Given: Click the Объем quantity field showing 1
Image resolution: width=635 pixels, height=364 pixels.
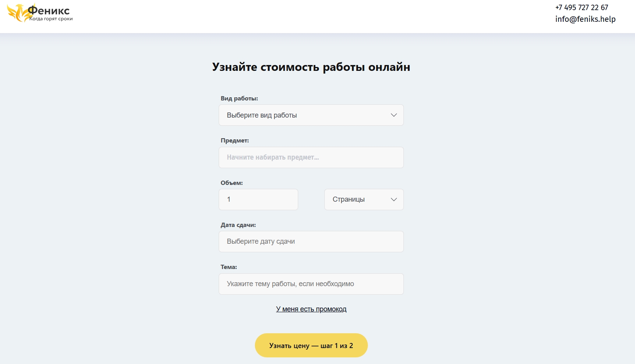Looking at the screenshot, I should point(258,199).
